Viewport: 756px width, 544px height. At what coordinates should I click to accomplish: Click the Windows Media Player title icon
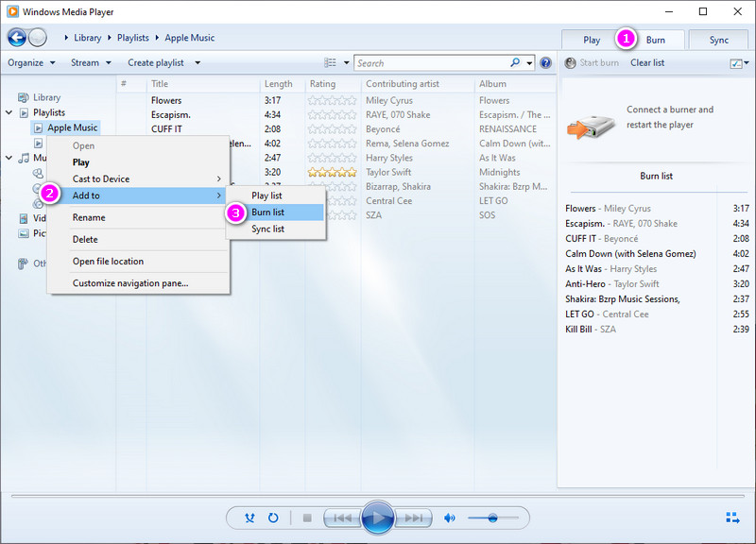coord(12,11)
